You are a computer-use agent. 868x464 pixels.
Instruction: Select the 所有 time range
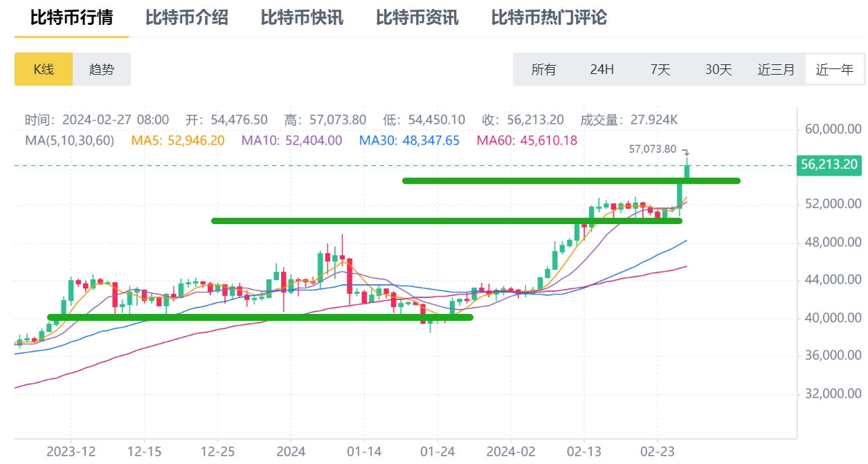543,69
